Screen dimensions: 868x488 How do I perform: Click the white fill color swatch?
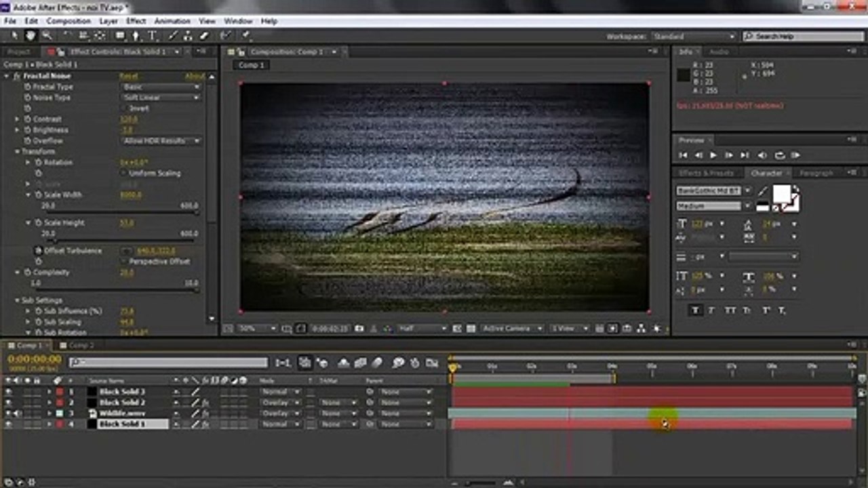(x=783, y=193)
